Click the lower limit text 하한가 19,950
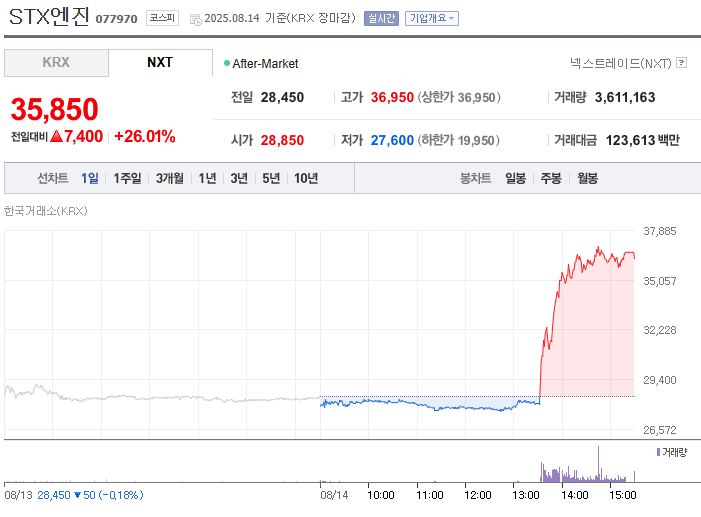 (x=459, y=140)
